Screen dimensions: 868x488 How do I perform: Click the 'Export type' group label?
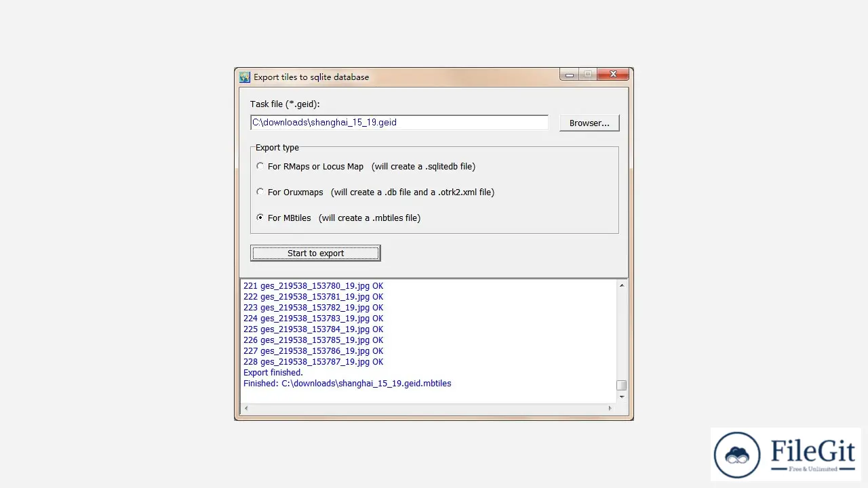(277, 148)
